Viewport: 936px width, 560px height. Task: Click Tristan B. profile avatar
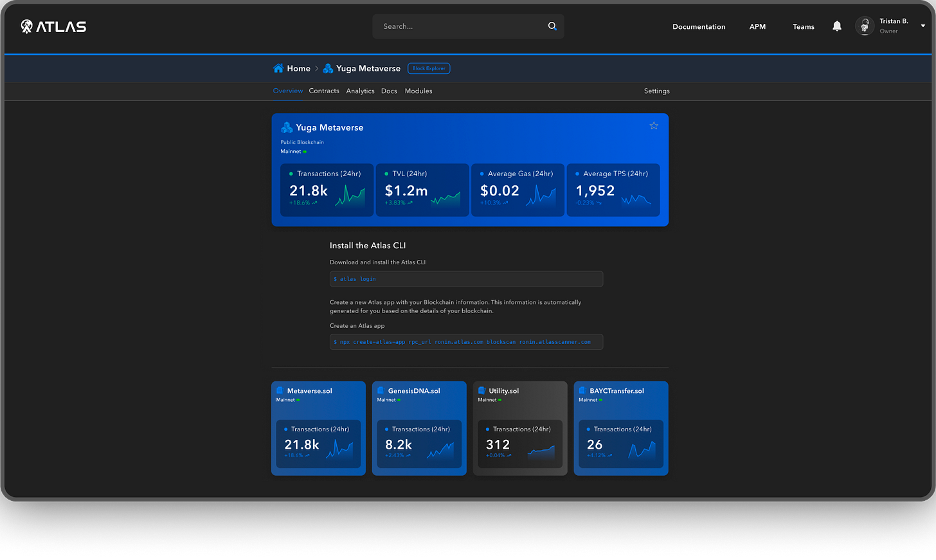coord(865,26)
